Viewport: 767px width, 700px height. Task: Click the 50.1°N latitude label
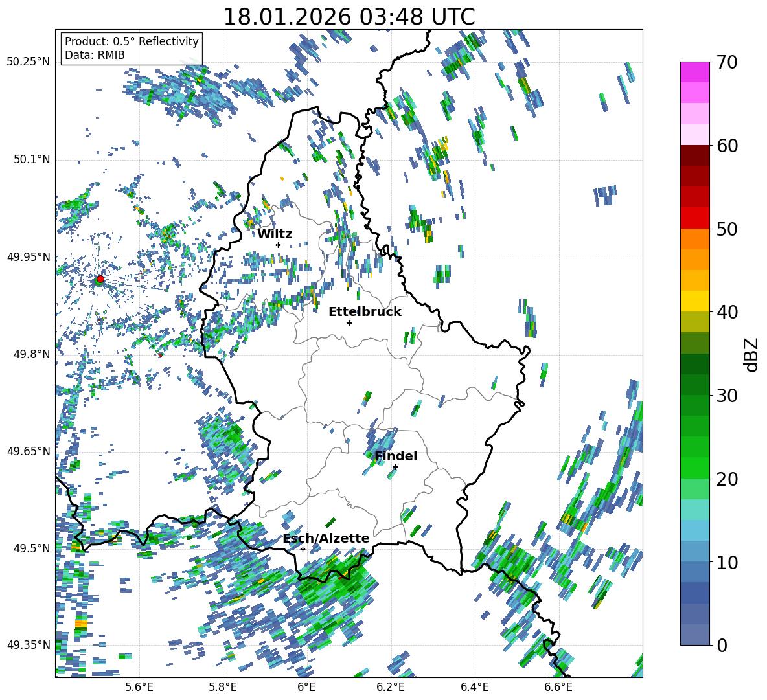[32, 159]
